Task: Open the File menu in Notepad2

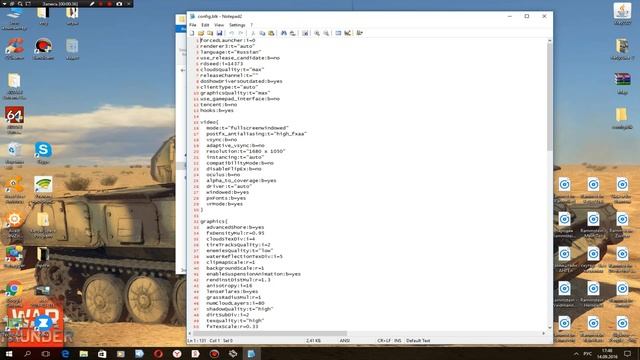Action: pyautogui.click(x=193, y=25)
